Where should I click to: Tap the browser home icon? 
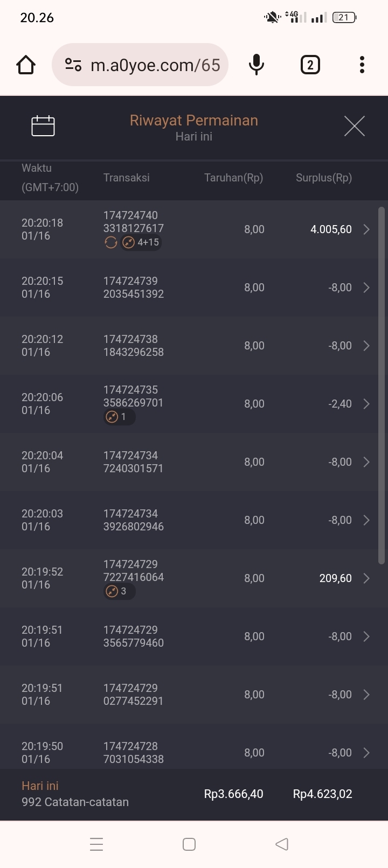click(26, 65)
